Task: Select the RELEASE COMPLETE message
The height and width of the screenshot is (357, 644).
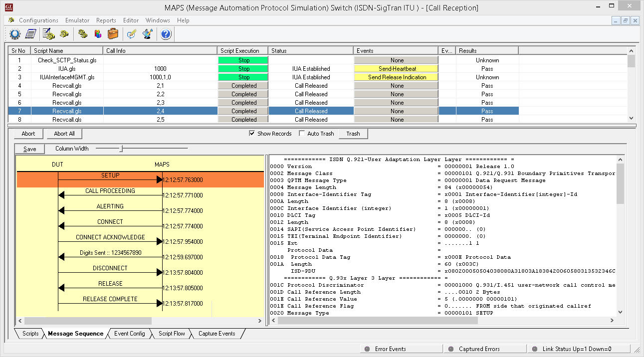Action: coord(110,299)
